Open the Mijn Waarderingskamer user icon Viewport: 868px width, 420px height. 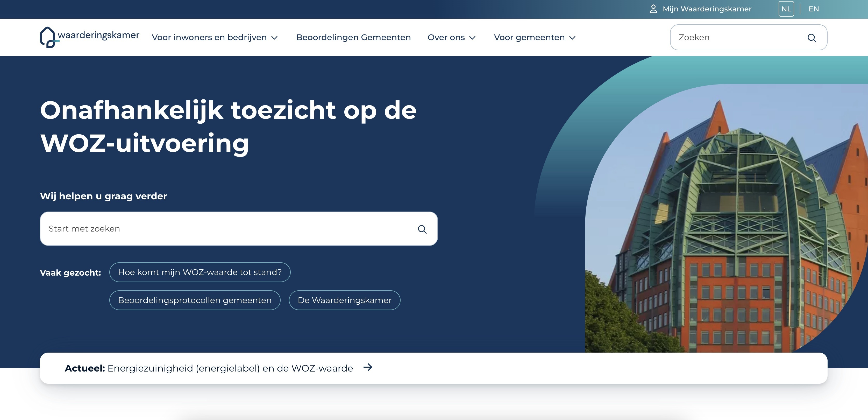point(653,9)
